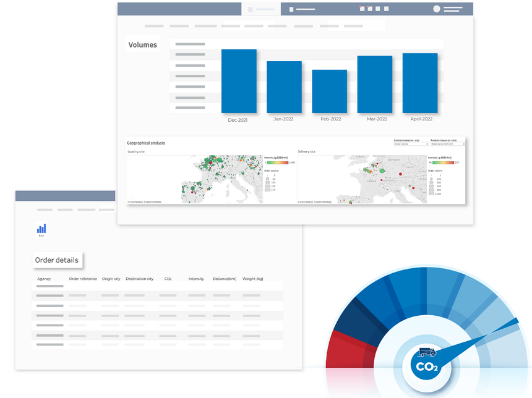Select the Feb-2022 volume bar
The width and height of the screenshot is (532, 398).
click(x=330, y=91)
